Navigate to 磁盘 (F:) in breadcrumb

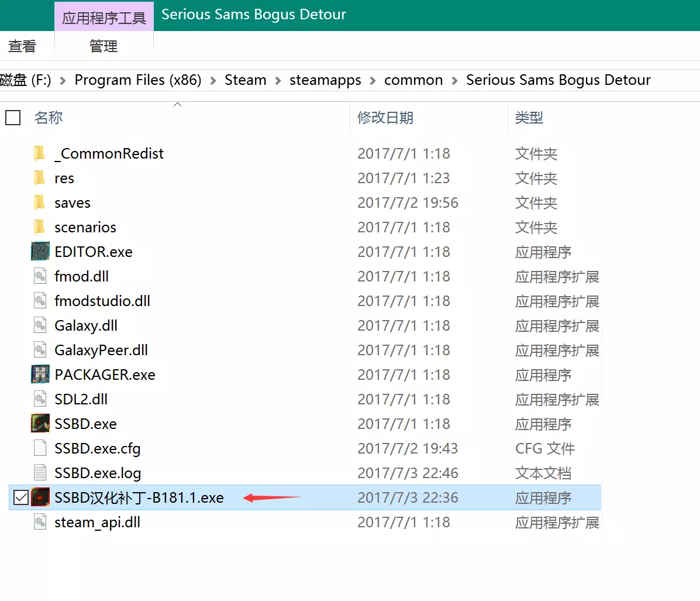[26, 80]
